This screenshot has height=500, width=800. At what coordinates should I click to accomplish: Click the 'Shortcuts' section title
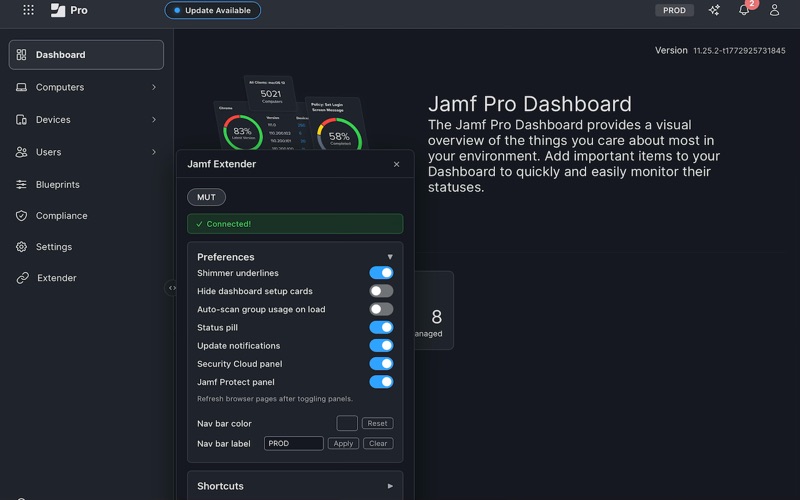tap(220, 486)
